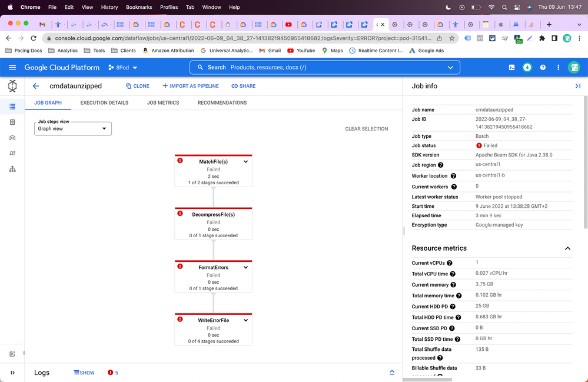Open the Job steps view dropdown

coord(73,128)
